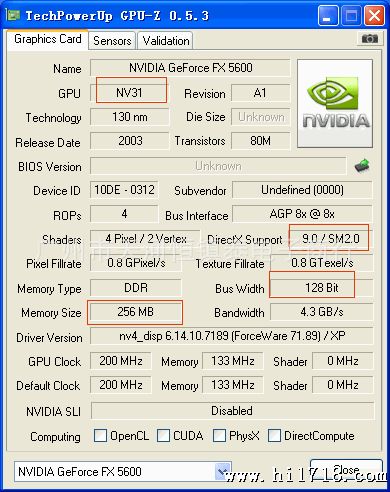Switch to the Sensors tab
Image resolution: width=390 pixels, height=492 pixels.
coord(112,41)
